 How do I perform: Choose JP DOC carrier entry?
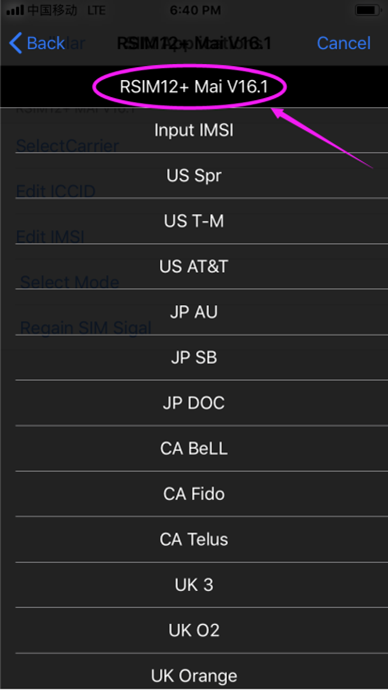click(194, 403)
